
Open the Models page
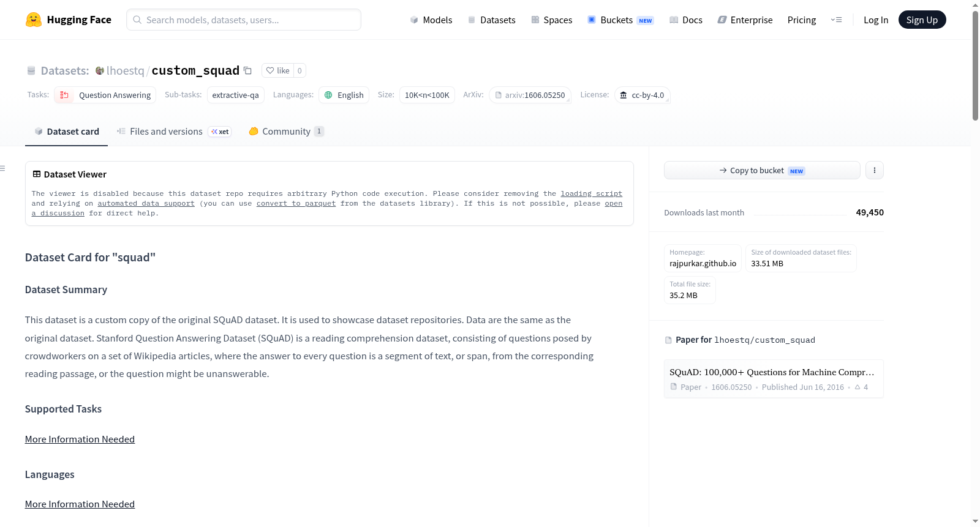pyautogui.click(x=431, y=20)
